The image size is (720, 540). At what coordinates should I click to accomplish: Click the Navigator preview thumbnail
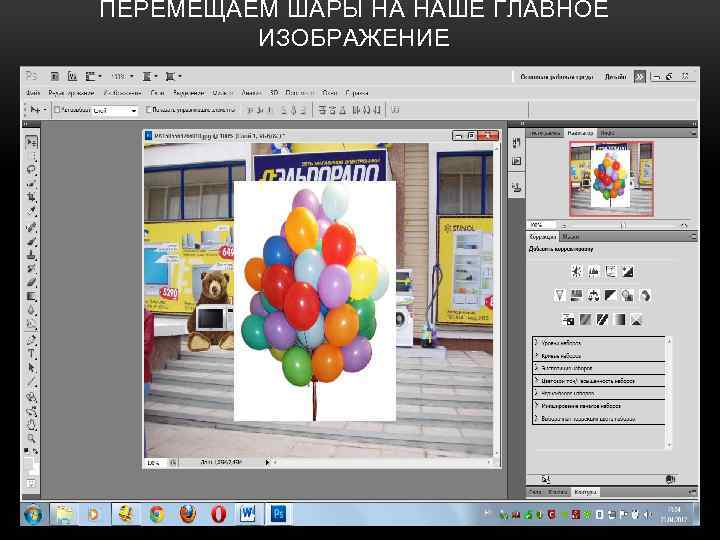click(x=611, y=179)
